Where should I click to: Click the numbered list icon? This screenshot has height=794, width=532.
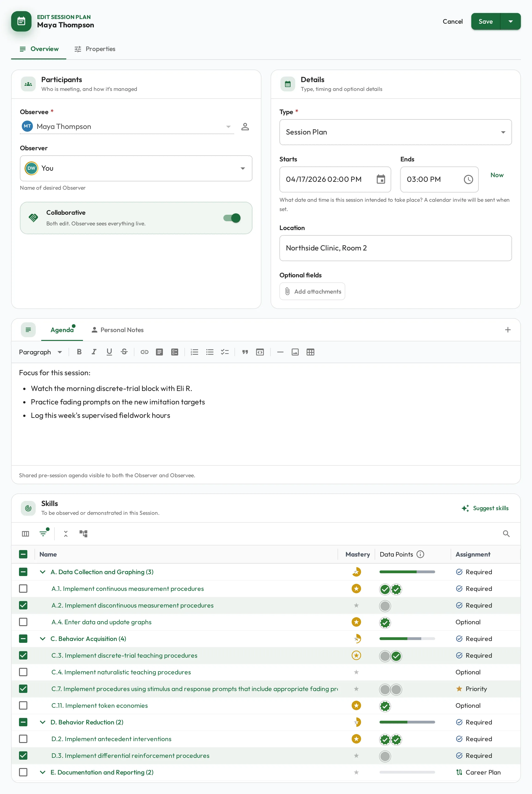(x=194, y=352)
